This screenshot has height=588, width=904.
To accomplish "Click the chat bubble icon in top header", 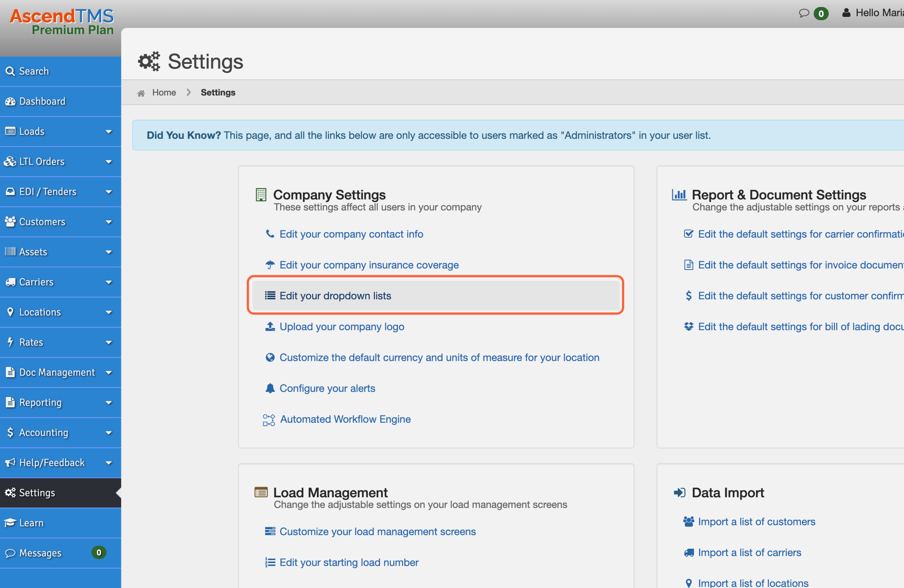I will [804, 13].
